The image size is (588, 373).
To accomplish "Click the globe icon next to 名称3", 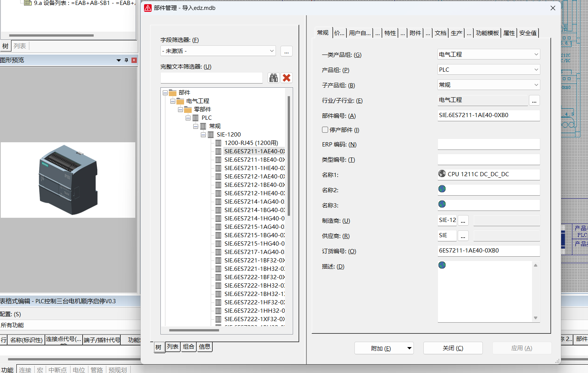I will click(x=442, y=204).
